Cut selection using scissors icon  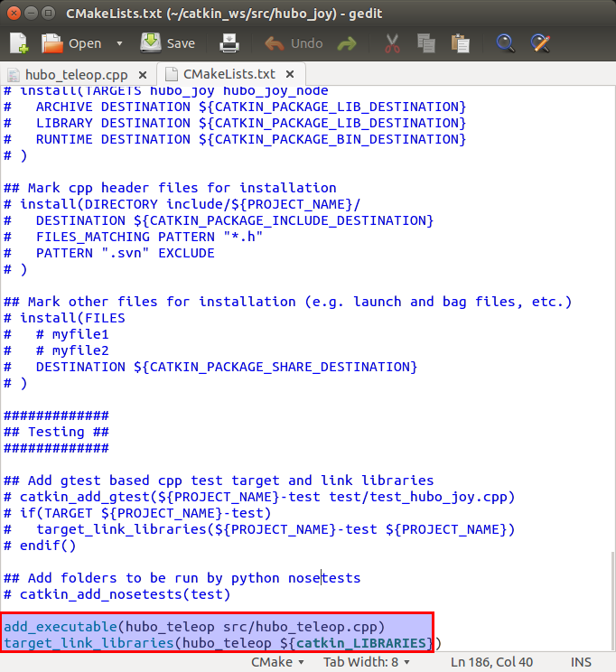click(x=392, y=43)
